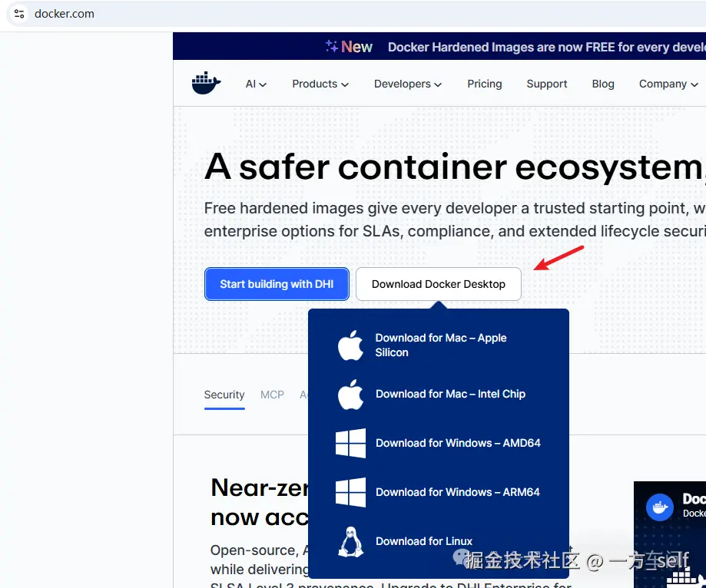Click the Docker whale logo

coord(206,83)
